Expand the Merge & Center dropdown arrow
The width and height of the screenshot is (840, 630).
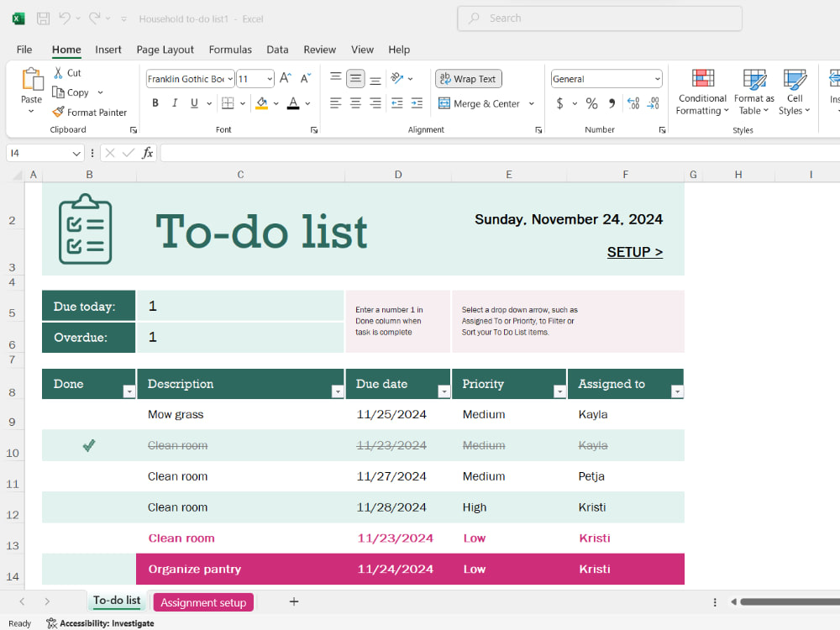(x=532, y=103)
